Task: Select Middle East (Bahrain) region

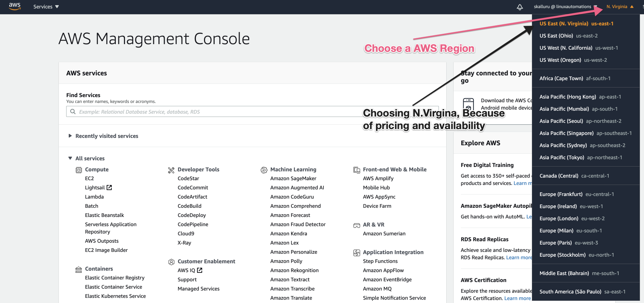Action: point(586,273)
